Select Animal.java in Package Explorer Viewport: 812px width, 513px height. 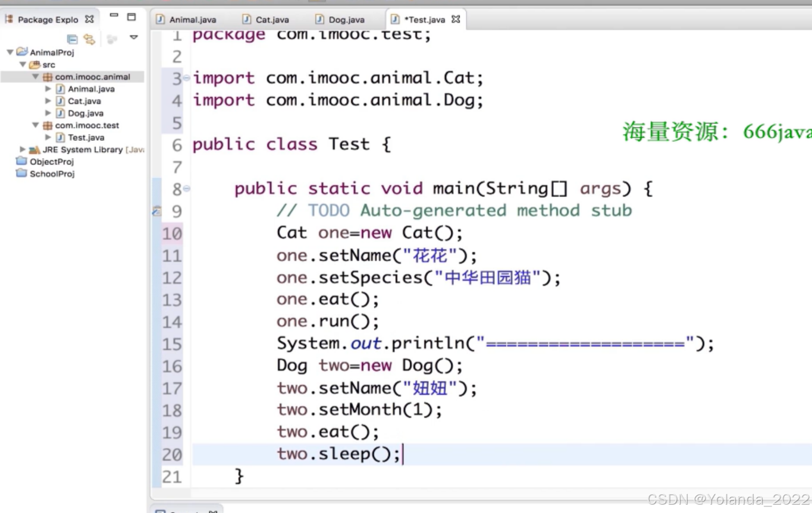(91, 89)
